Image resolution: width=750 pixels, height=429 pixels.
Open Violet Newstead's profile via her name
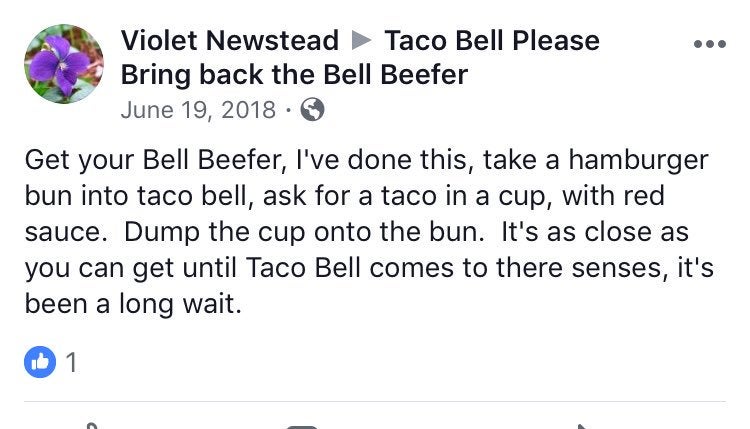(230, 40)
